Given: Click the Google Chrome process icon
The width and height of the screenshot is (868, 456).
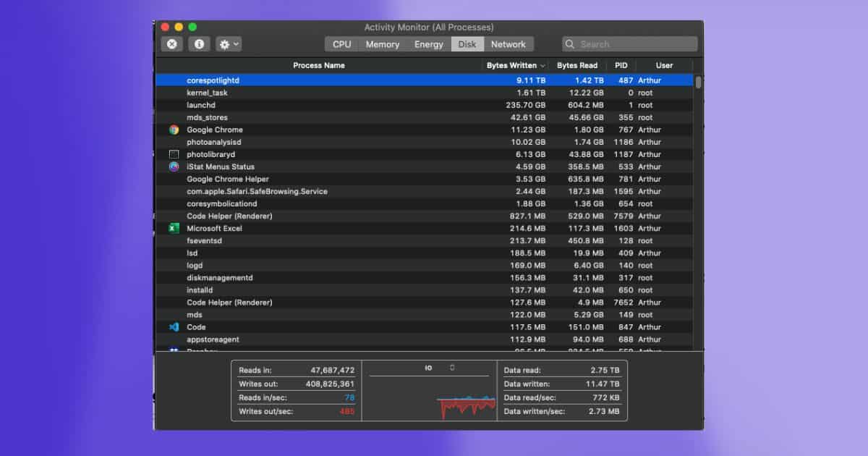Looking at the screenshot, I should tap(174, 130).
